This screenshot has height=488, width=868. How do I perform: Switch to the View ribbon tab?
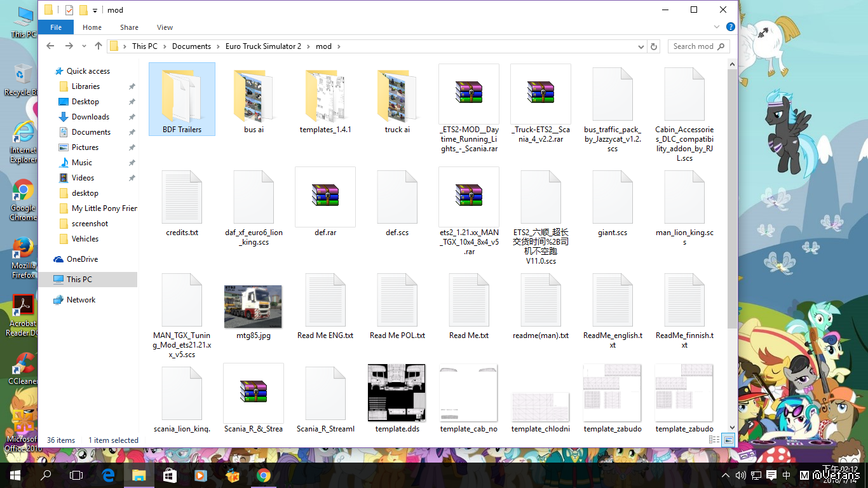[x=165, y=27]
